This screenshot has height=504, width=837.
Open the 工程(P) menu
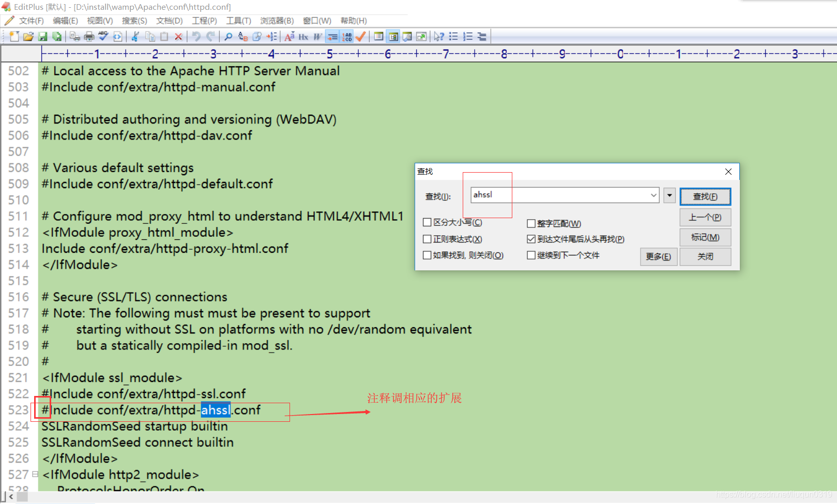pyautogui.click(x=204, y=21)
